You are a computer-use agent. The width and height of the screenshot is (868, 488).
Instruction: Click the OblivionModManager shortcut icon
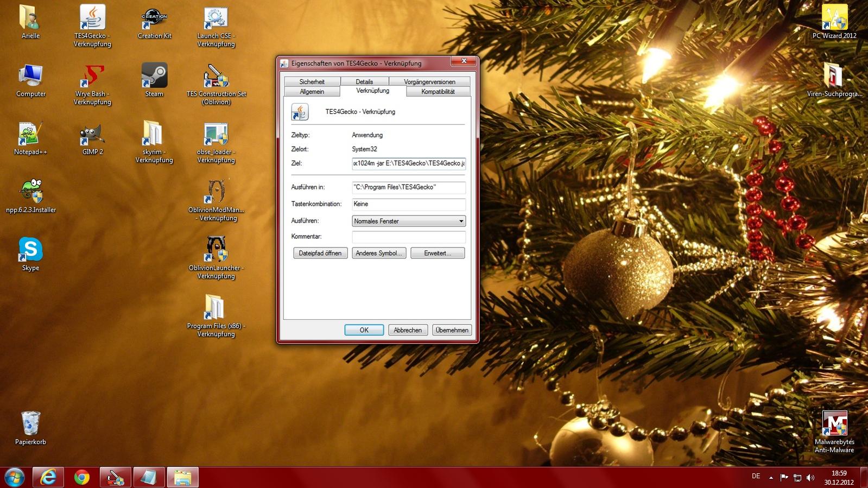click(216, 193)
